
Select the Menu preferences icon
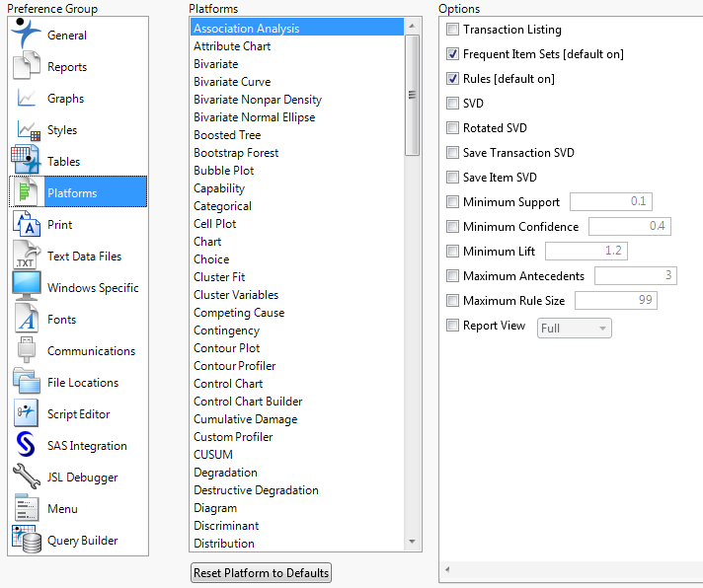26,507
